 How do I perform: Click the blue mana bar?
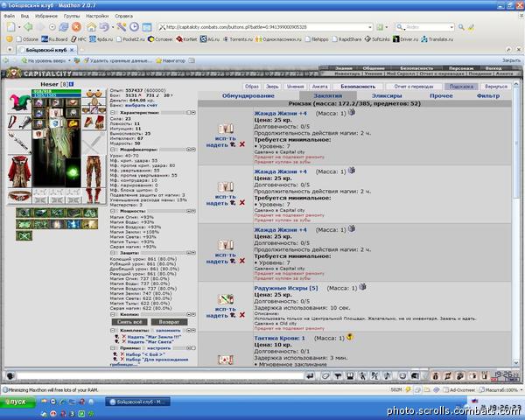point(56,95)
